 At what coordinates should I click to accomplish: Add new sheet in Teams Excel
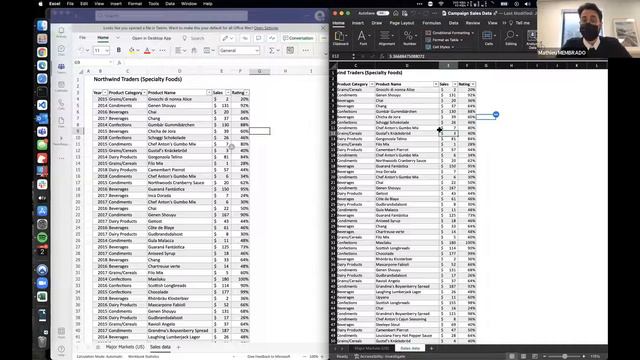pos(178,347)
